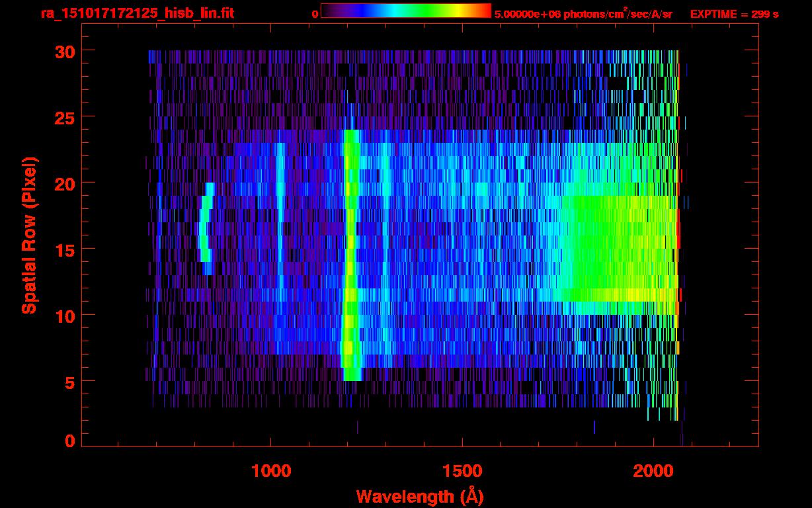Click the EXPTIME = 299 s text
Image resolution: width=812 pixels, height=508 pixels.
[x=734, y=14]
